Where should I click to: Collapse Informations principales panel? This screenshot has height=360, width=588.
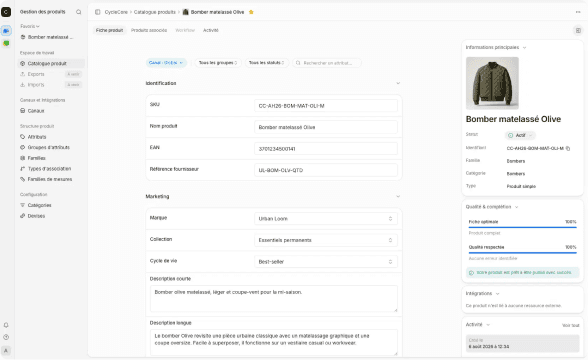point(524,48)
